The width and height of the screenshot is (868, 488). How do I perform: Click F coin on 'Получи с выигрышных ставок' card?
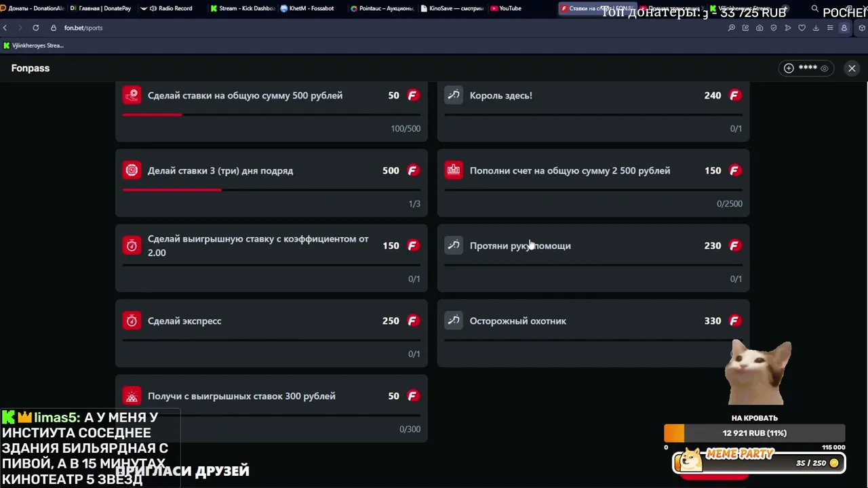click(x=412, y=396)
